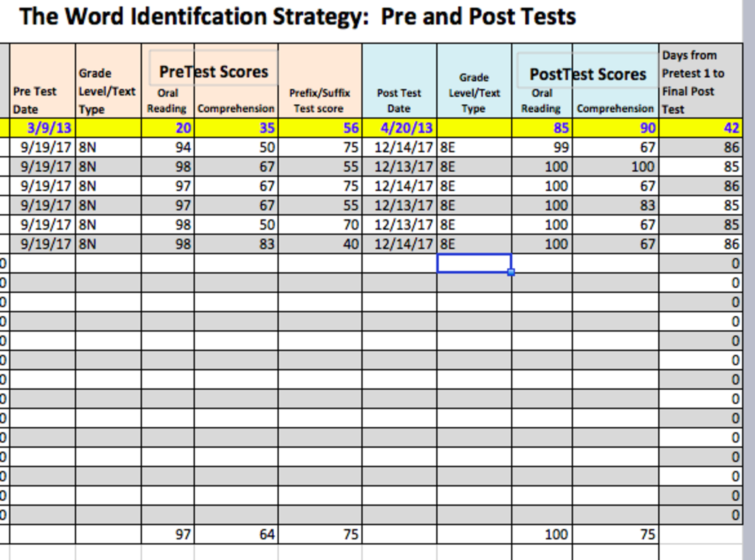Click the vertical scrollbar on the right edge
The image size is (755, 560).
coord(749,280)
